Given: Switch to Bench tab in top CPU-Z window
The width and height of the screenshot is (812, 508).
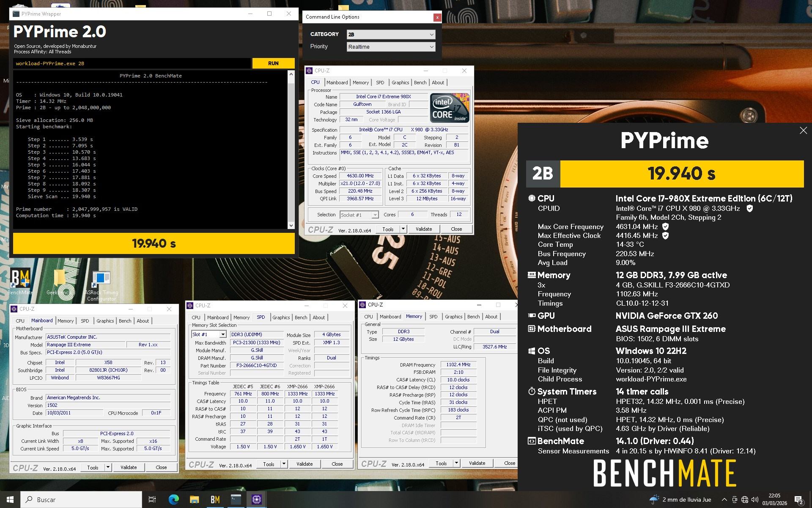Looking at the screenshot, I should pyautogui.click(x=420, y=83).
